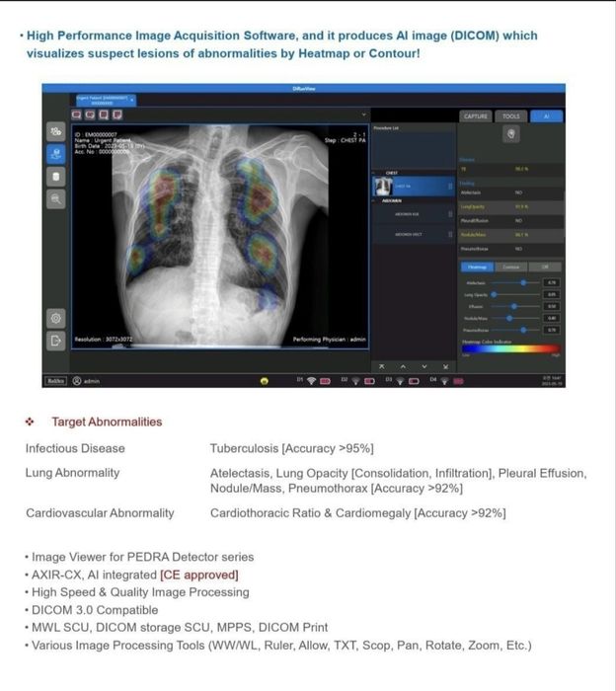Select the ABDOMEN ERECT procedure

coord(413,235)
